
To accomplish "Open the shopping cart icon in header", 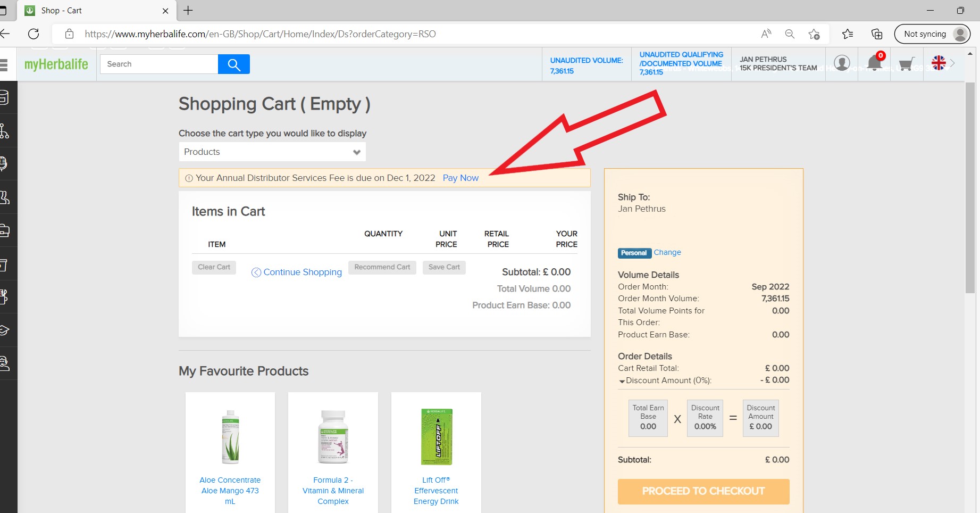I will coord(907,64).
